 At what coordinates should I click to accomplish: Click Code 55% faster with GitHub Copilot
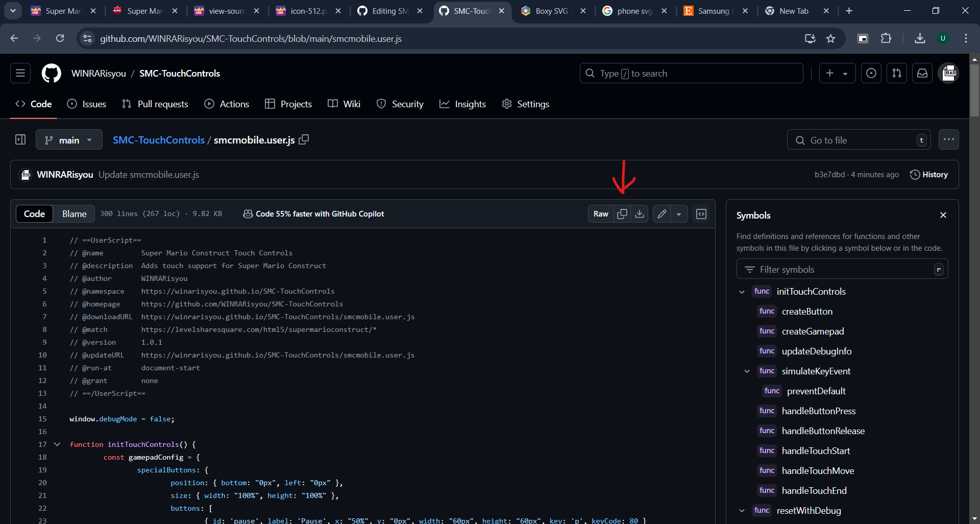(313, 214)
